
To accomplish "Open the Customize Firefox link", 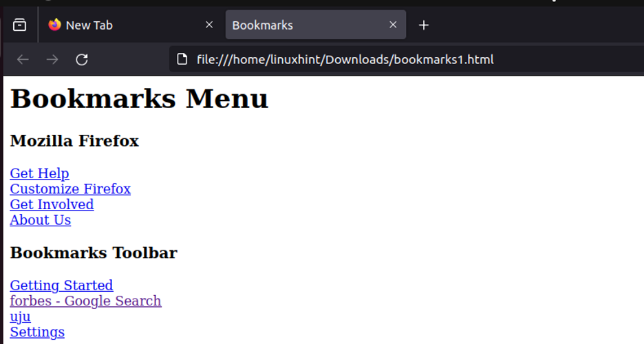I will [x=70, y=189].
